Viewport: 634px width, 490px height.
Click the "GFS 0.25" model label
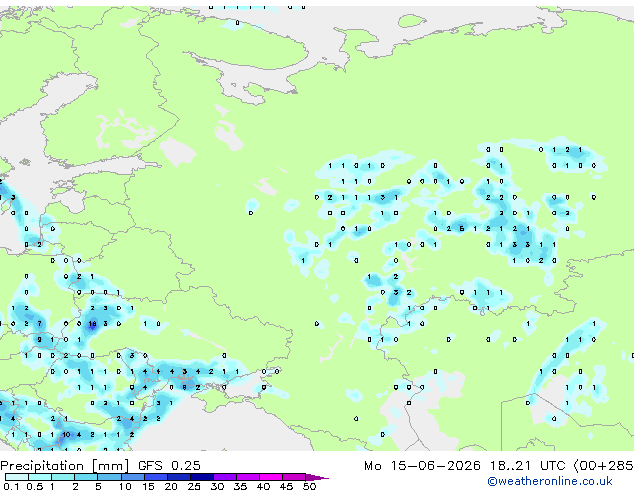169,466
